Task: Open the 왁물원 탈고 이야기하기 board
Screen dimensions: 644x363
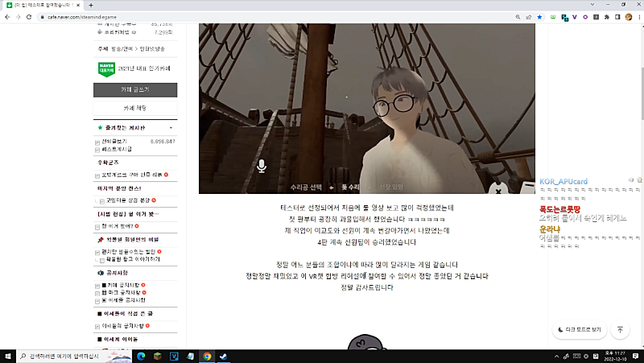Action: pos(133,259)
